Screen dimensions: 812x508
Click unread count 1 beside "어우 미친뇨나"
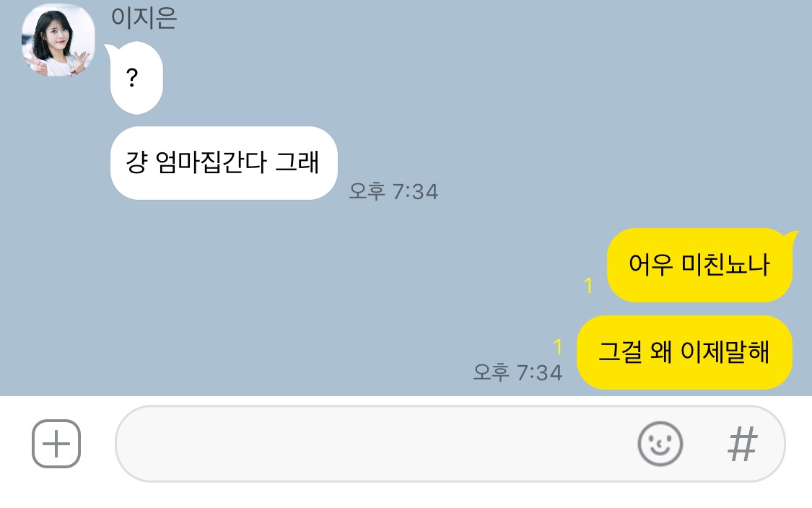click(588, 285)
